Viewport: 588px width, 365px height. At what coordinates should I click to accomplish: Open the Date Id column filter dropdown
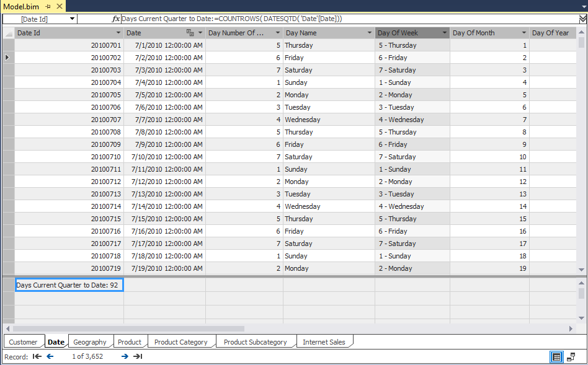click(118, 33)
